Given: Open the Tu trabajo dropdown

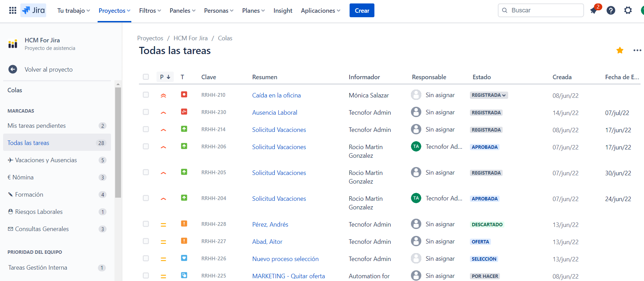Looking at the screenshot, I should [x=74, y=11].
